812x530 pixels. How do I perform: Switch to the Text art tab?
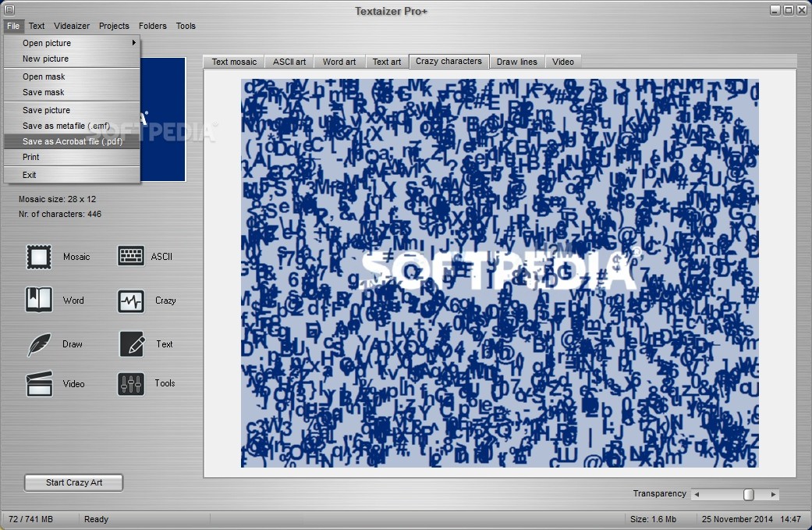(387, 62)
